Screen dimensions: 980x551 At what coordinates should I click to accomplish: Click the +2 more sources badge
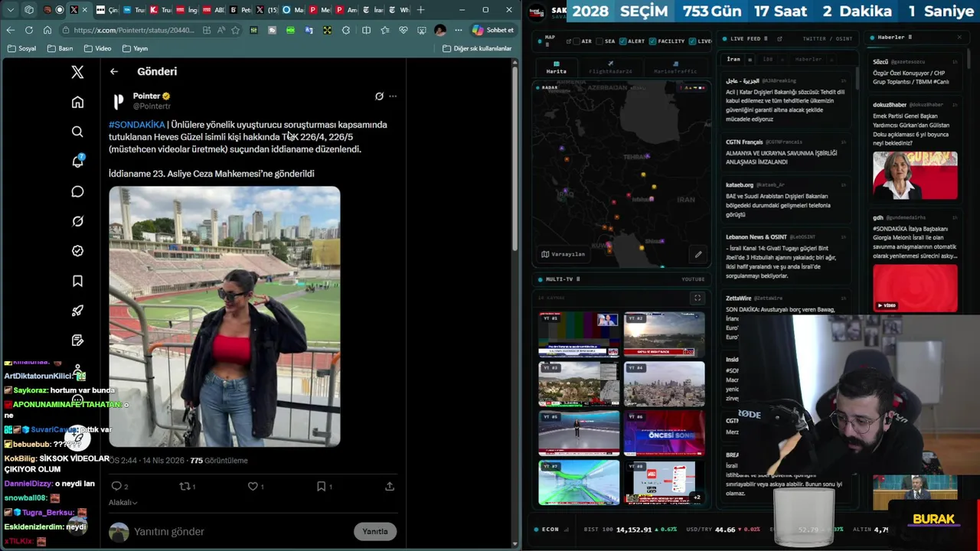pyautogui.click(x=697, y=497)
